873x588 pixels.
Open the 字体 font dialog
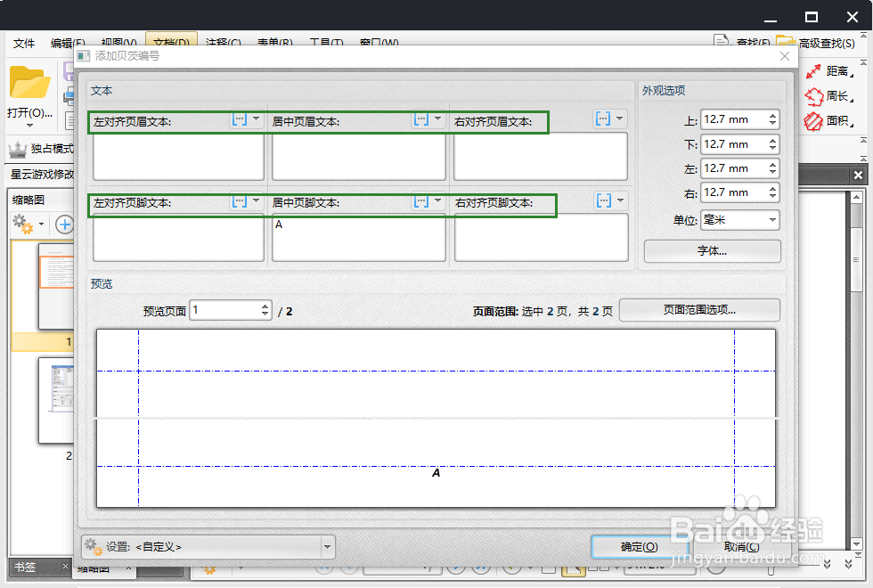click(711, 250)
